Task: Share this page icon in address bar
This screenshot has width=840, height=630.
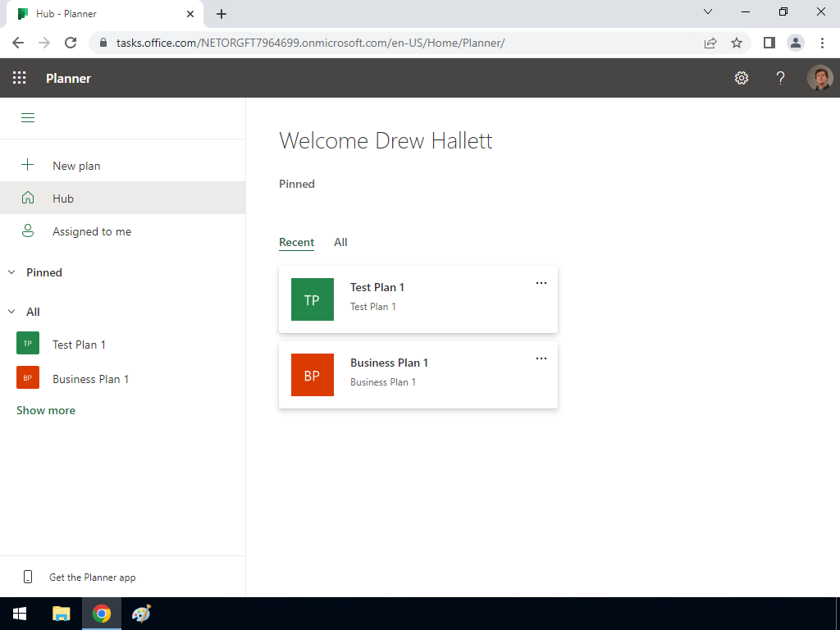Action: 710,43
